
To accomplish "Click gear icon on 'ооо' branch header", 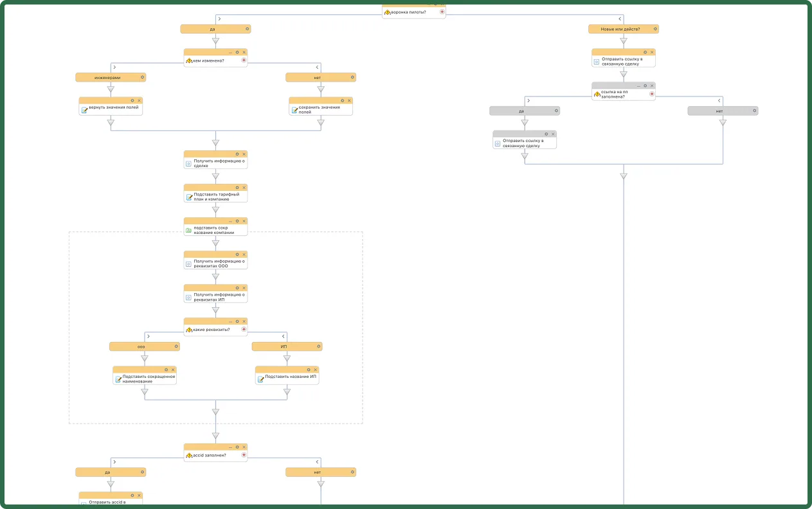I will pos(176,346).
